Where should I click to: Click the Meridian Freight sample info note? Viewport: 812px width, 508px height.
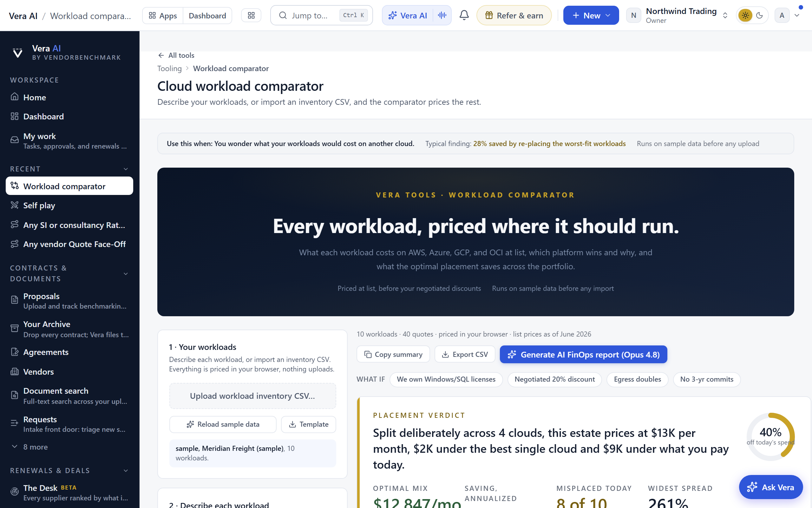click(252, 453)
